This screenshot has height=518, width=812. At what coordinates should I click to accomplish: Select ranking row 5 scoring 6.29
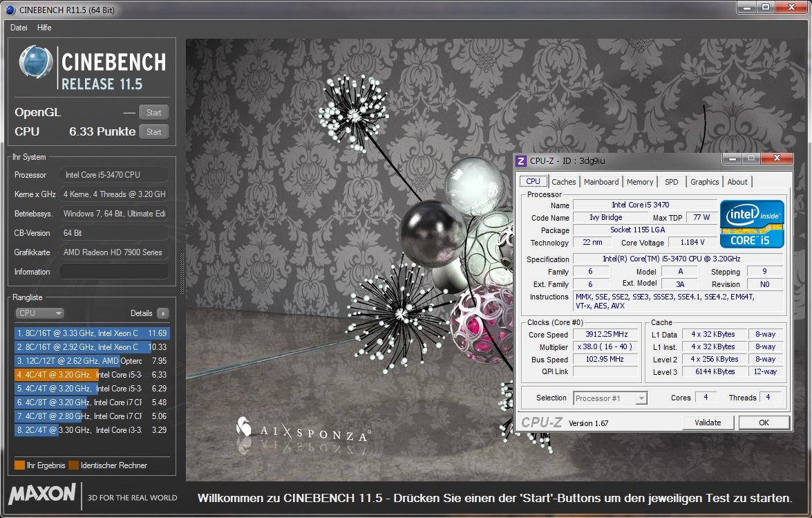[92, 389]
